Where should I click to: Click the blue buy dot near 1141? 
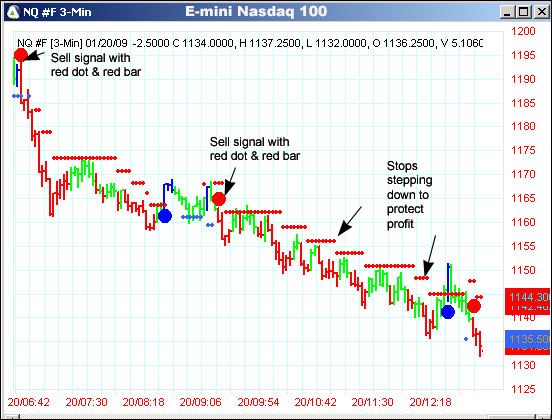click(x=448, y=312)
